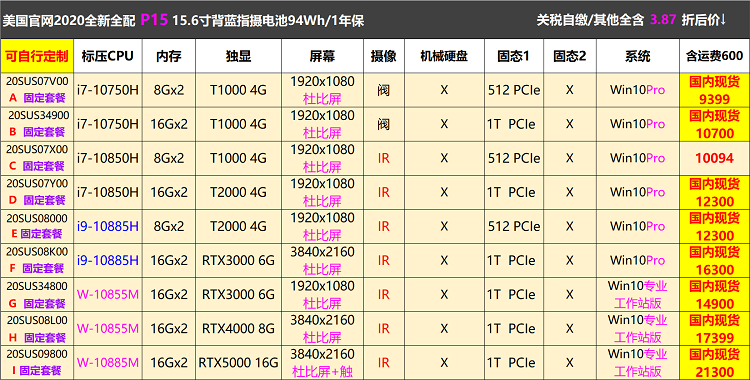The image size is (750, 380).
Task: Select model code 20SUS09800
Action: point(37,354)
